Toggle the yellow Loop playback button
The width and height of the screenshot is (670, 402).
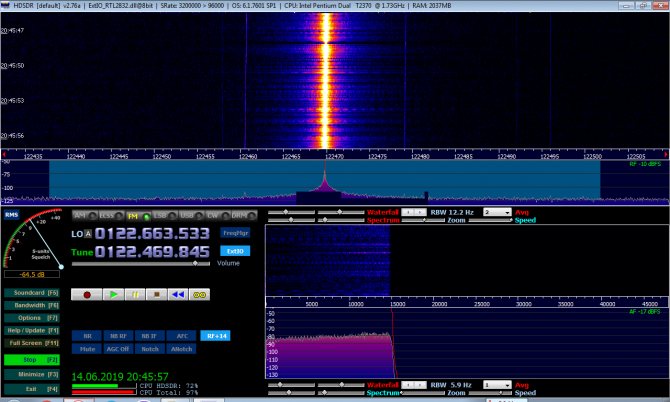pos(199,295)
